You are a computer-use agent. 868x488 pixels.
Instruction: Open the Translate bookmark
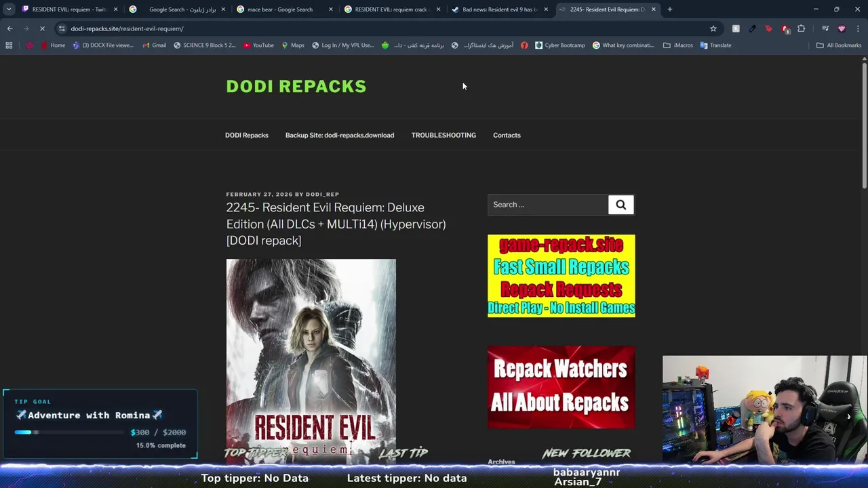tap(715, 45)
